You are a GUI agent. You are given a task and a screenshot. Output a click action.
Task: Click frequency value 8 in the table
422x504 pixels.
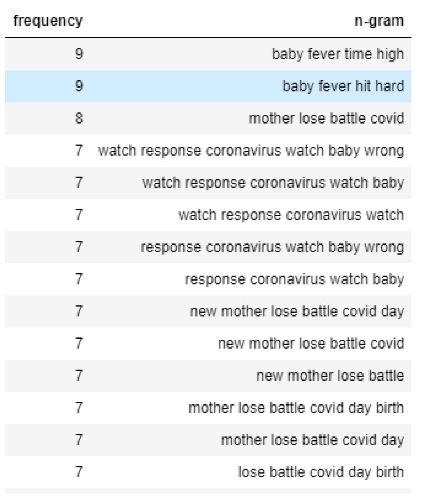click(79, 119)
